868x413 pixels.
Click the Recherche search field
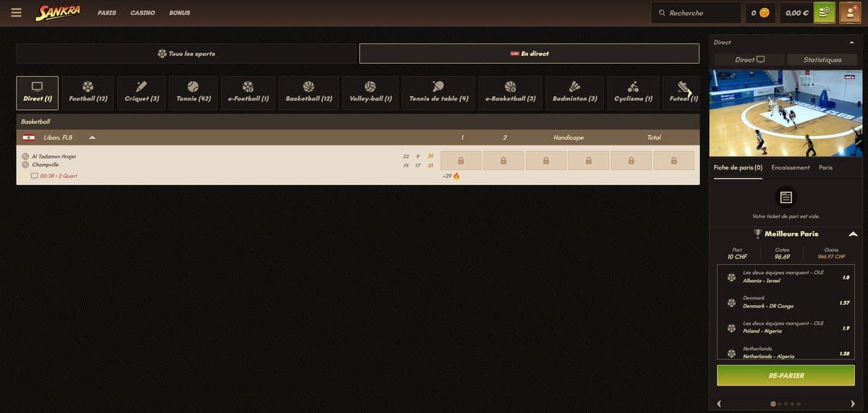(696, 12)
